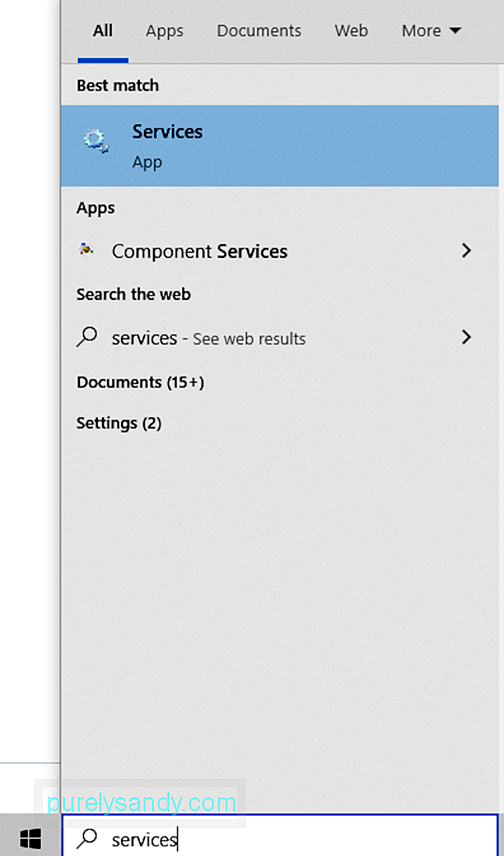Show the Documents (15+) results
The height and width of the screenshot is (856, 504).
click(x=140, y=382)
